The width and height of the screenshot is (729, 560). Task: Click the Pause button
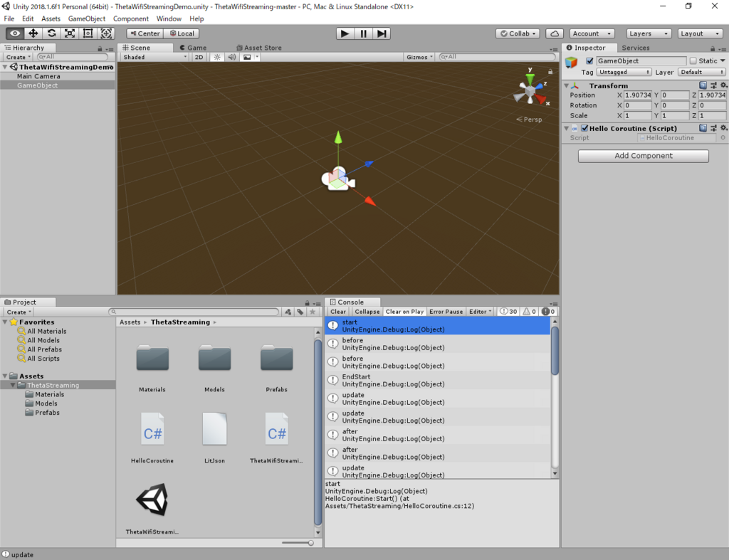[363, 33]
